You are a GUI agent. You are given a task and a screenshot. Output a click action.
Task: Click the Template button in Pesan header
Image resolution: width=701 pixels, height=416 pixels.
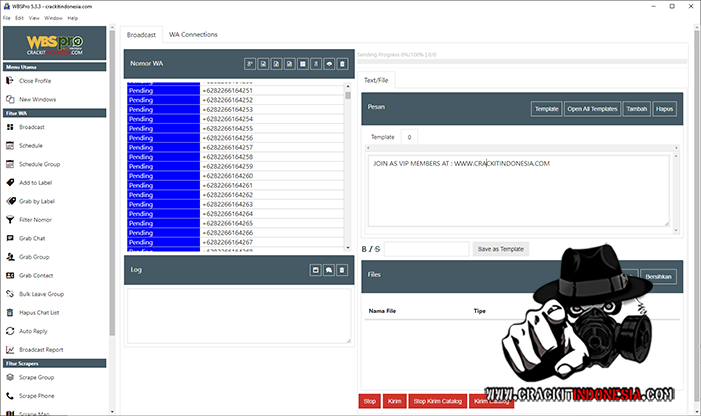point(546,109)
